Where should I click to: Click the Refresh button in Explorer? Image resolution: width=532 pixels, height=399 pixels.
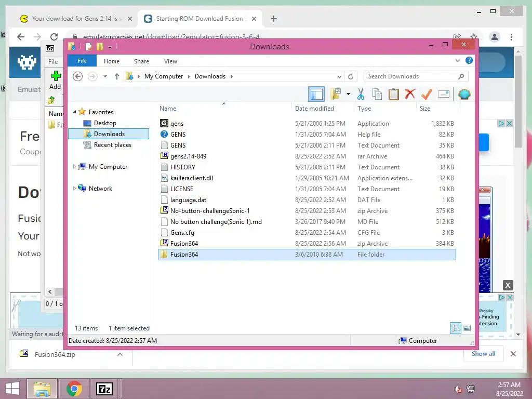coord(351,76)
